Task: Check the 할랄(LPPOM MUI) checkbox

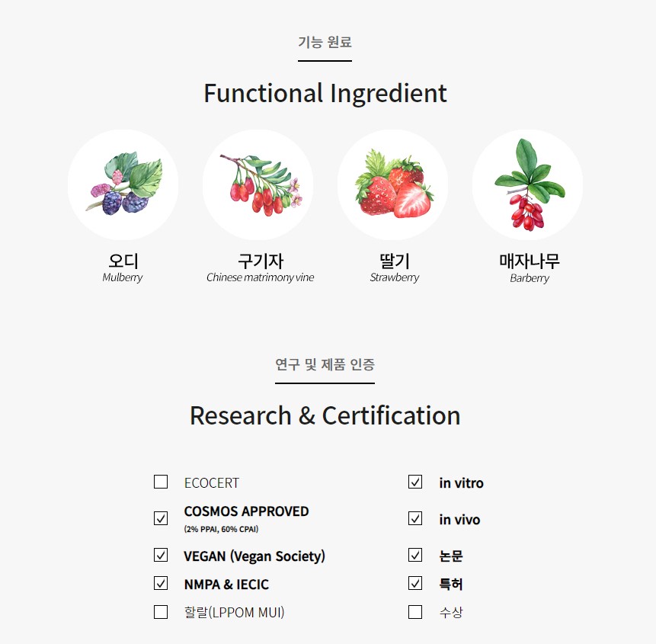Action: click(161, 612)
